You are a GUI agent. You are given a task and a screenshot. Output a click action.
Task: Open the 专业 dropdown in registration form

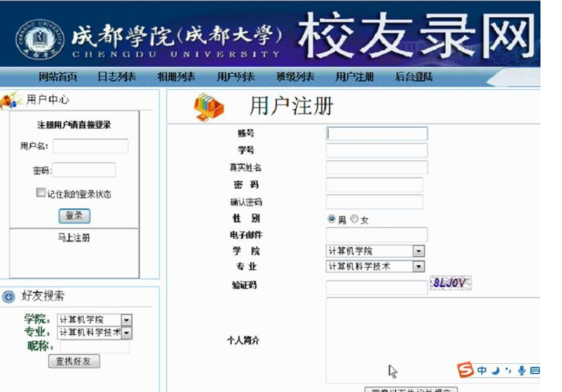pyautogui.click(x=375, y=267)
